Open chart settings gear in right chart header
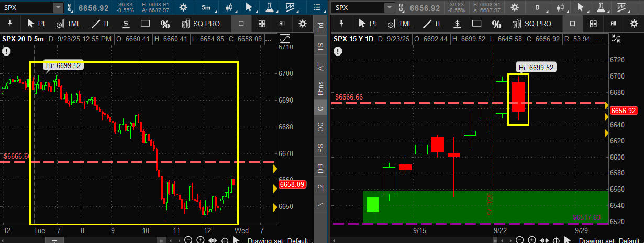The image size is (644, 243). pos(515,8)
